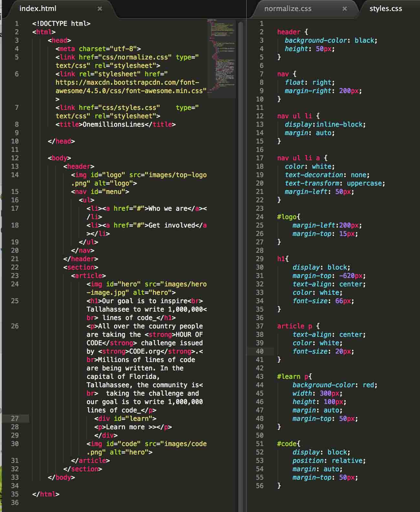This screenshot has width=420, height=512.
Task: Click the closing </html> tag
Action: pyautogui.click(x=46, y=494)
